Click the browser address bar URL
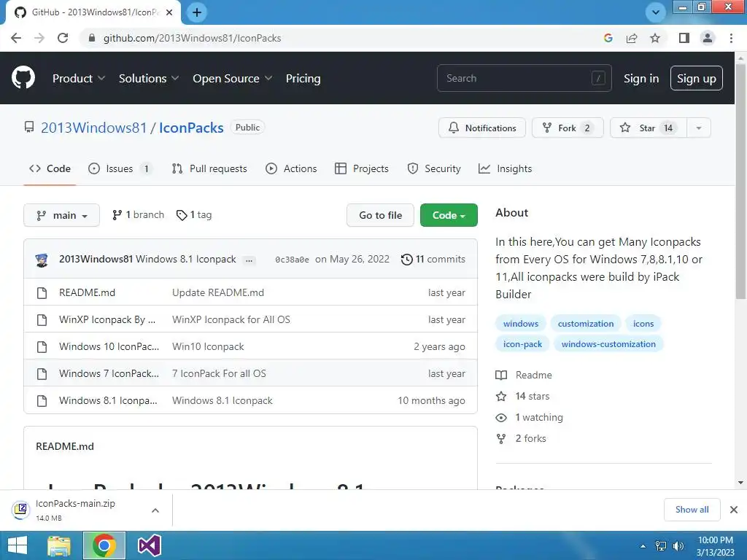 point(192,38)
